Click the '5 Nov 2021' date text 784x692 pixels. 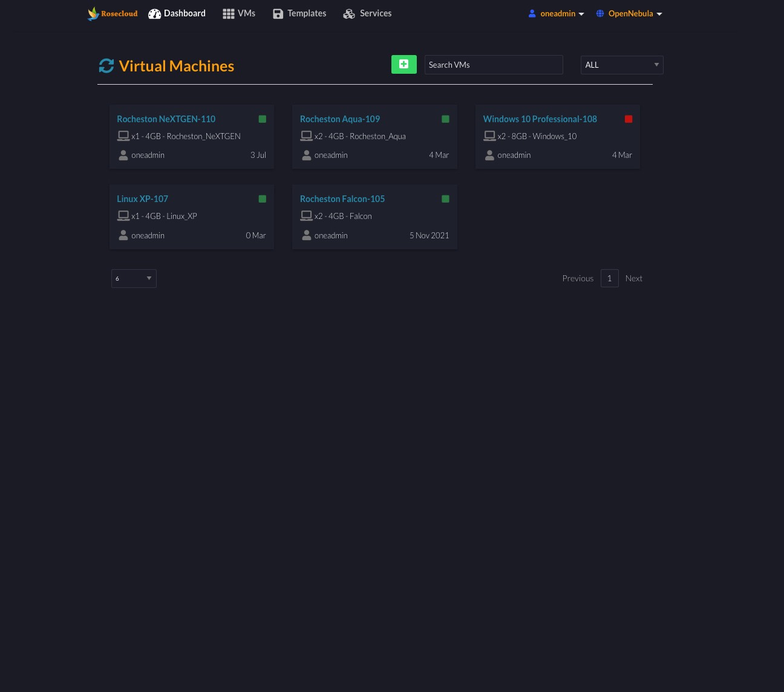(x=430, y=235)
